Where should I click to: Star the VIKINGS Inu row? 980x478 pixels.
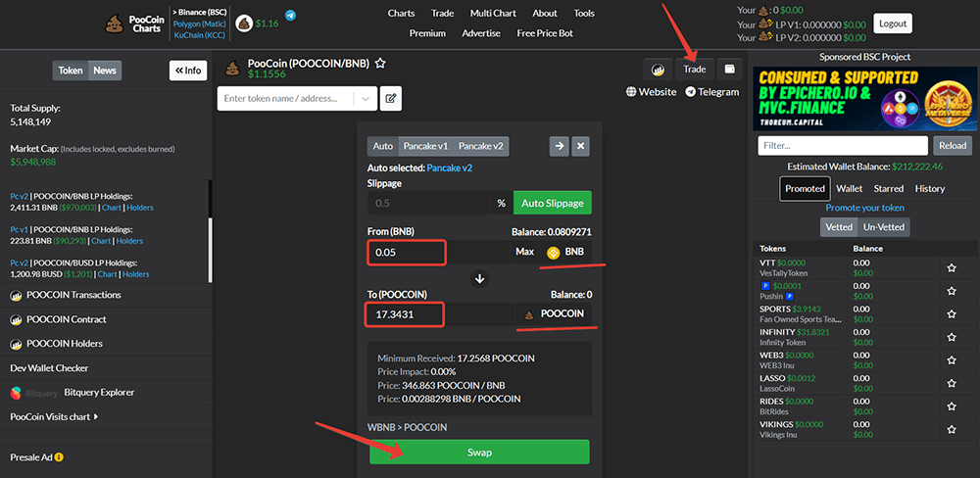(x=952, y=430)
